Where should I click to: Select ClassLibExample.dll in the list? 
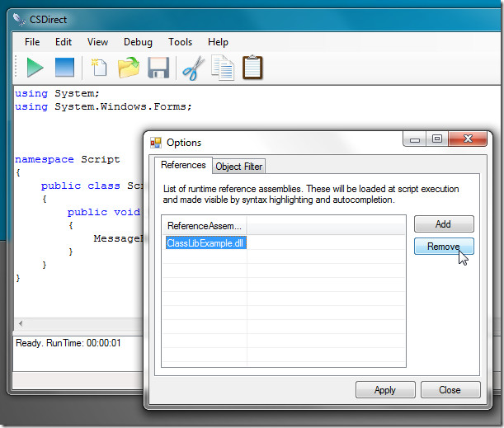[205, 243]
